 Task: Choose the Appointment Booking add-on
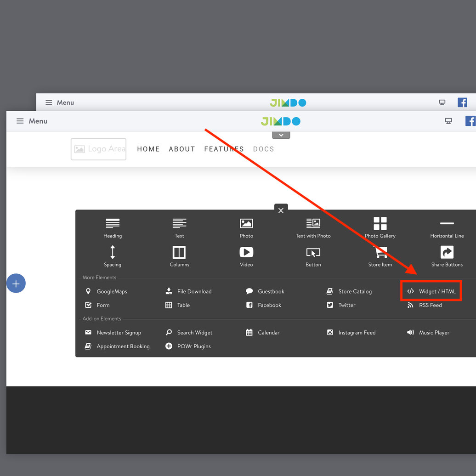click(117, 346)
